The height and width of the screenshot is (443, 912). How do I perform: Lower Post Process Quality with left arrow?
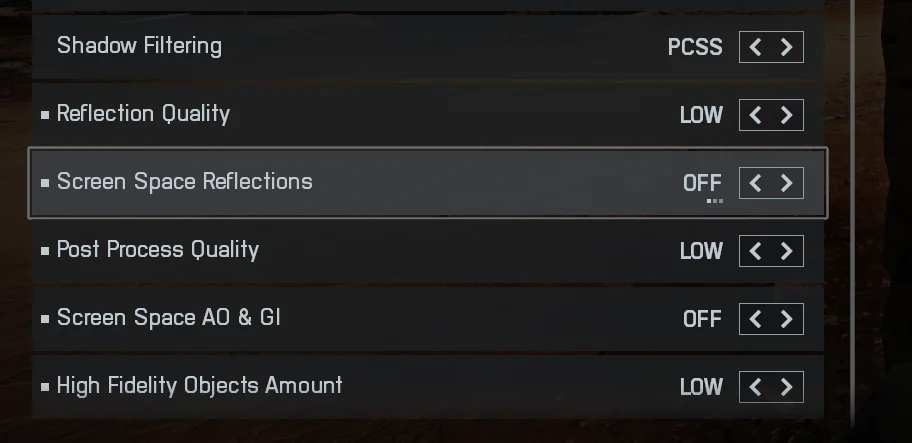[756, 251]
